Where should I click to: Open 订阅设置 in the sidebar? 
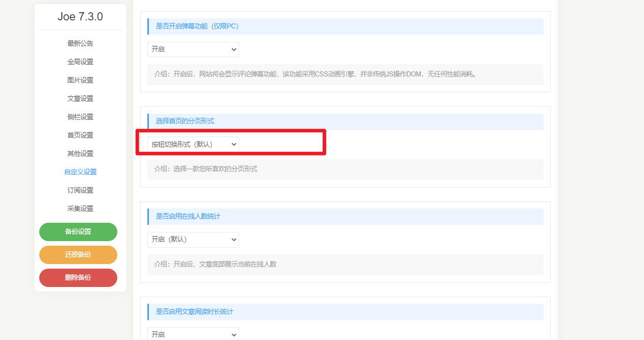pyautogui.click(x=80, y=190)
